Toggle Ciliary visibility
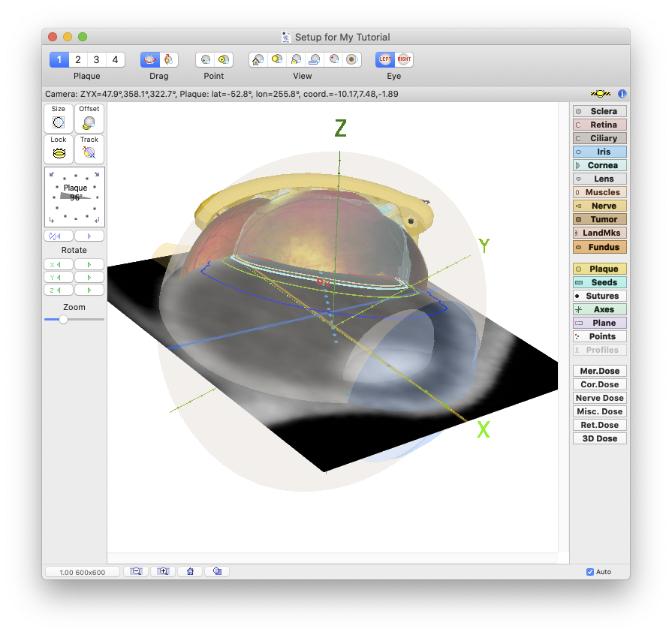Image resolution: width=672 pixels, height=635 pixels. pyautogui.click(x=600, y=138)
